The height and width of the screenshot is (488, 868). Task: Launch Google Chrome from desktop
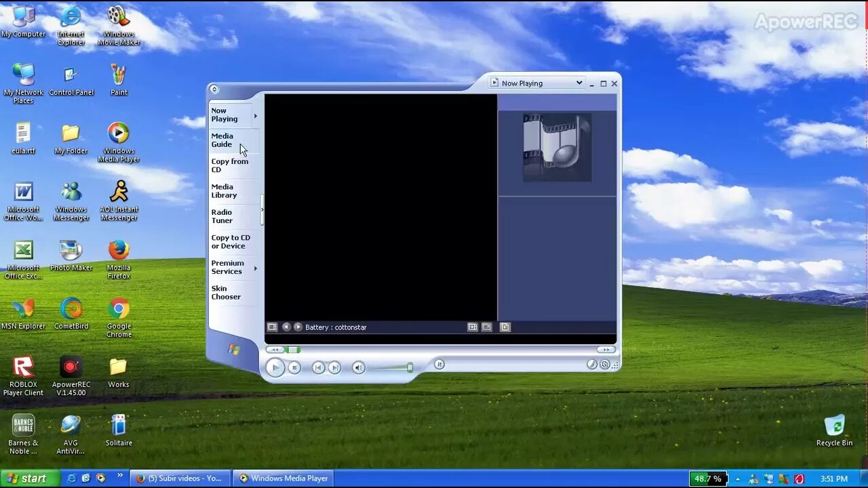tap(119, 317)
